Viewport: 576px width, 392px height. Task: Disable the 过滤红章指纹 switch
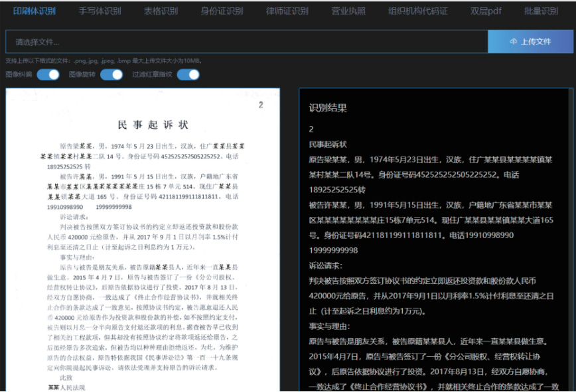(188, 74)
